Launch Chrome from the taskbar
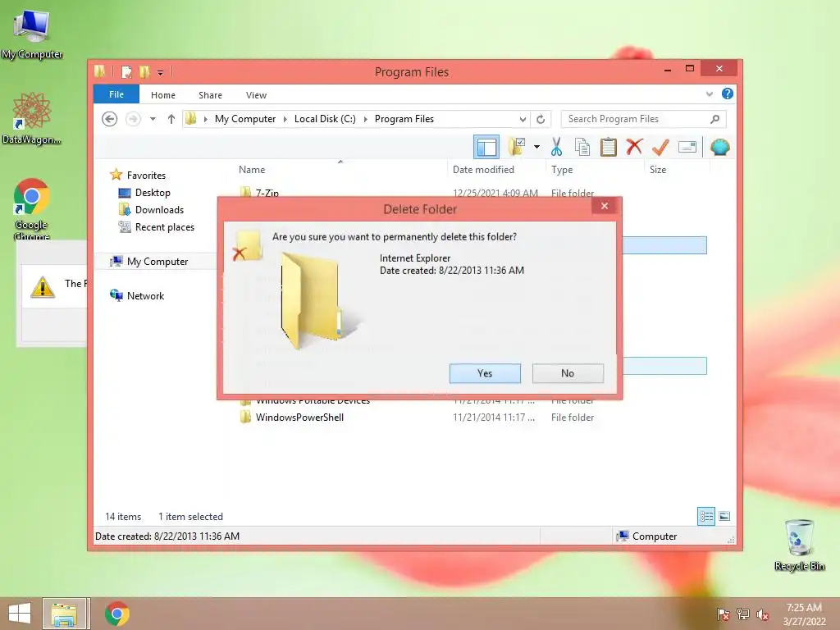This screenshot has width=840, height=630. pos(116,614)
